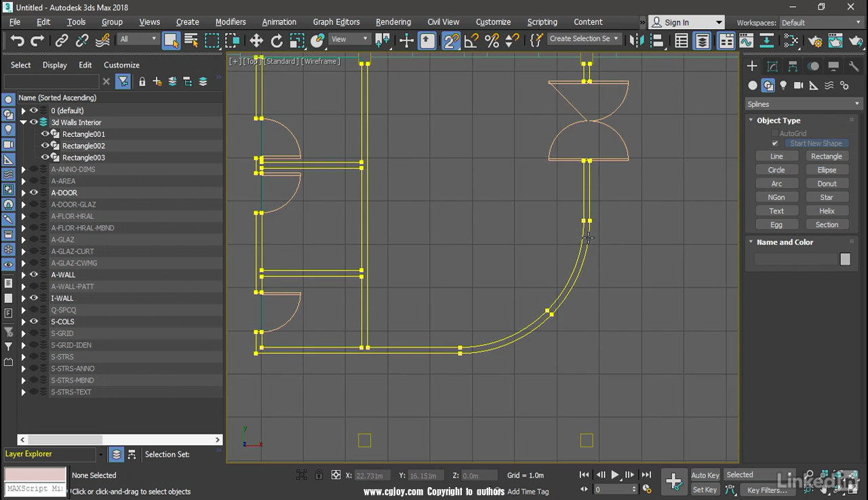Expand the S-GRID layer
868x500 pixels.
pos(23,333)
